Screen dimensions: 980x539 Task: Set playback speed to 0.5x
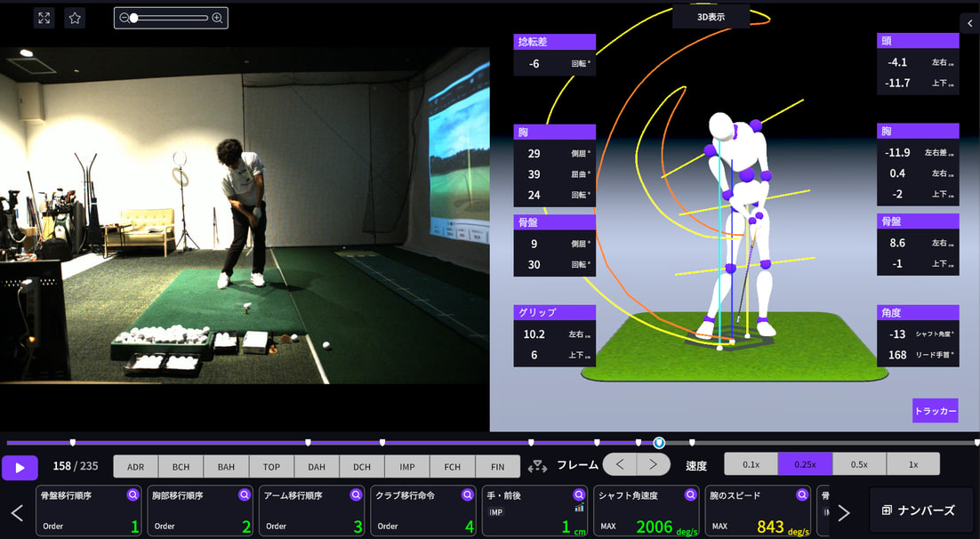[859, 464]
